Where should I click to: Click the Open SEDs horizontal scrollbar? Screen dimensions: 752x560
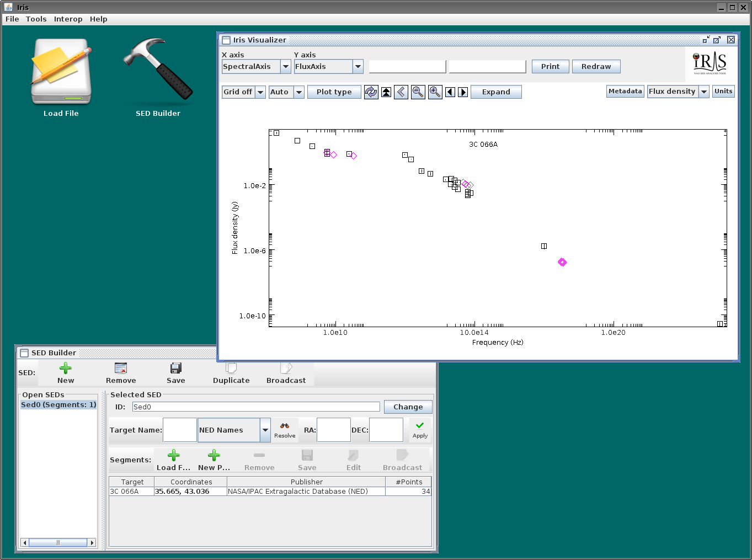(58, 543)
